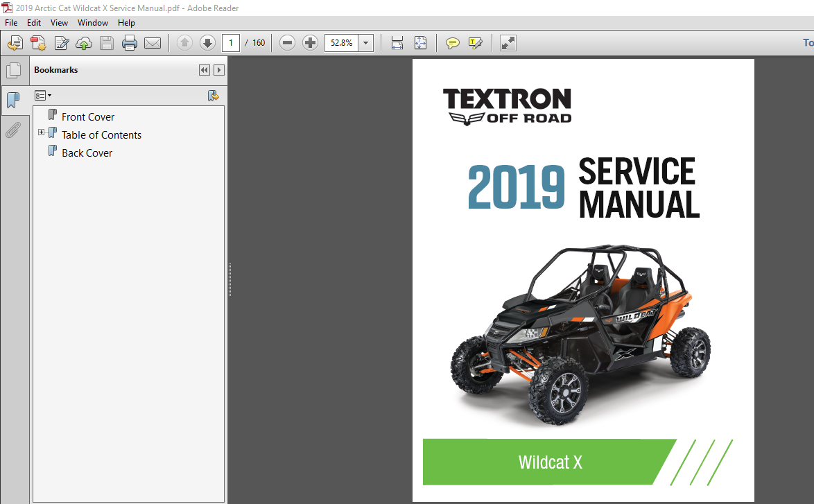The image size is (814, 504).
Task: Zoom in with the plus button
Action: (x=310, y=43)
